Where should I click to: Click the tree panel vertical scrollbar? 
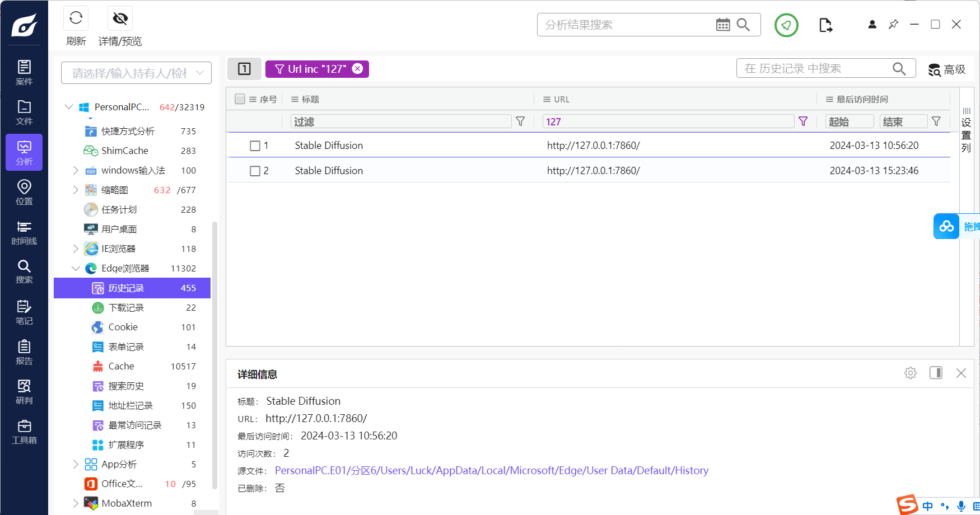[x=214, y=357]
